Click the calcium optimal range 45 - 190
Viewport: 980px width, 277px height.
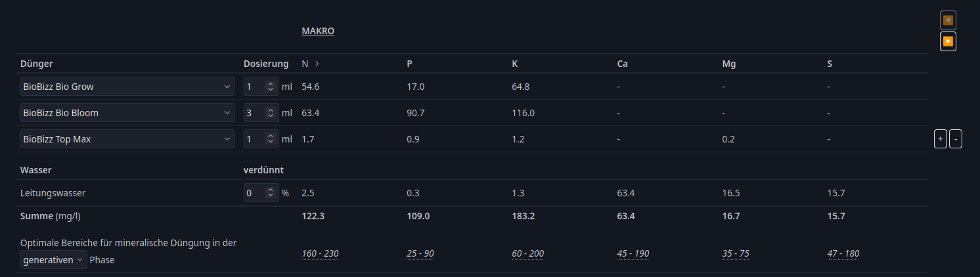click(633, 254)
